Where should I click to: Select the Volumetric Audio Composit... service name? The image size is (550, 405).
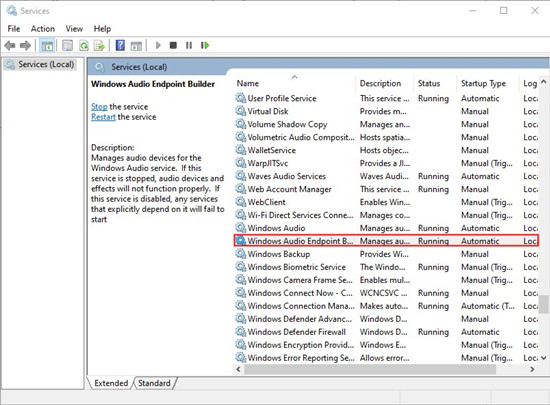tap(301, 137)
